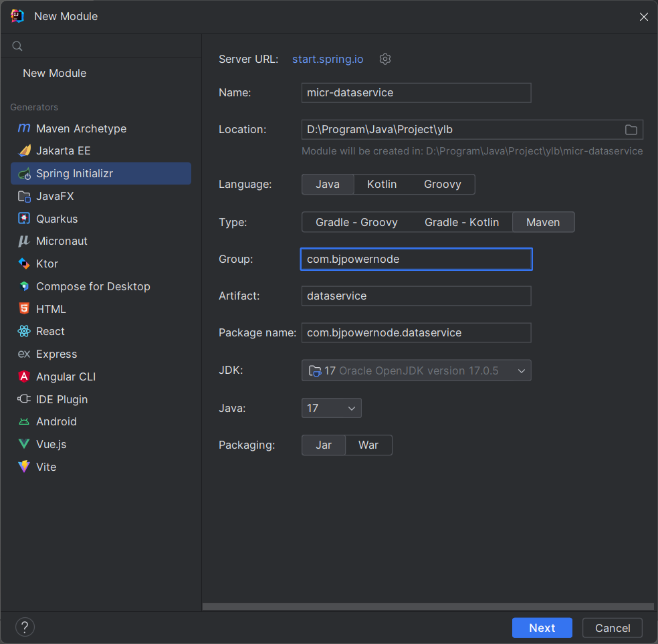Image resolution: width=658 pixels, height=644 pixels.
Task: Click the JavaFX folder icon
Action: (x=24, y=196)
